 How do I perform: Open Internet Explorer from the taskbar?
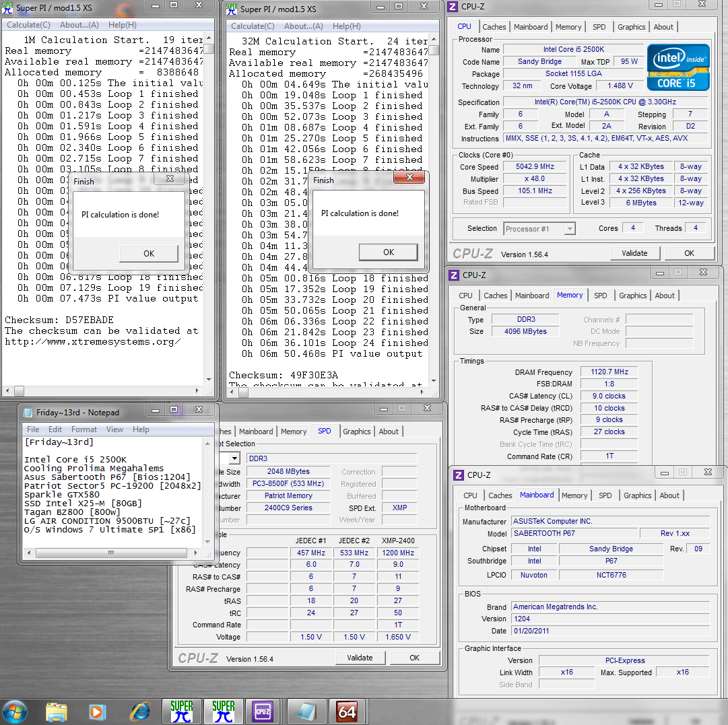pyautogui.click(x=140, y=711)
